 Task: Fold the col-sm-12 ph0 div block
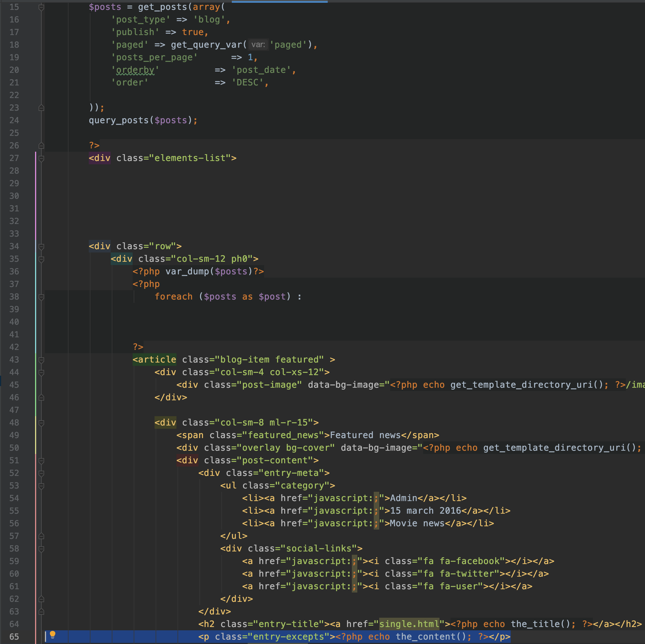(41, 259)
